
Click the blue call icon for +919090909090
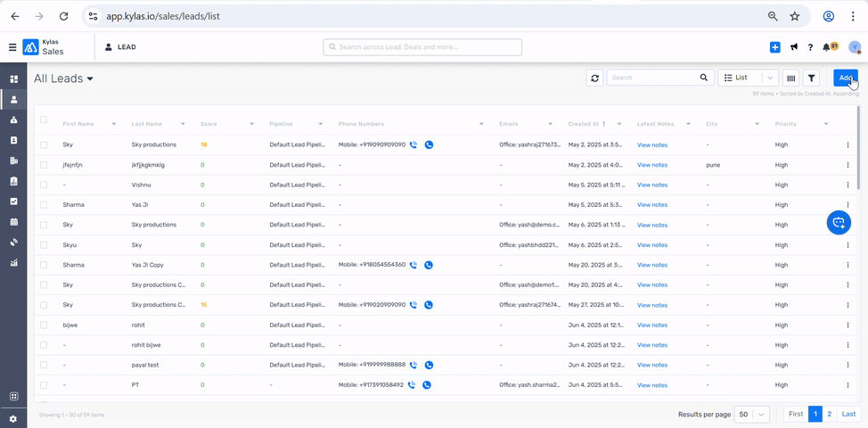click(x=429, y=144)
